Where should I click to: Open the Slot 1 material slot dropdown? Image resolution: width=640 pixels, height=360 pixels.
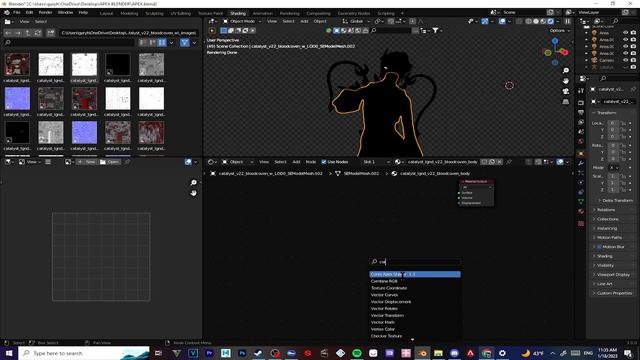[x=376, y=162]
